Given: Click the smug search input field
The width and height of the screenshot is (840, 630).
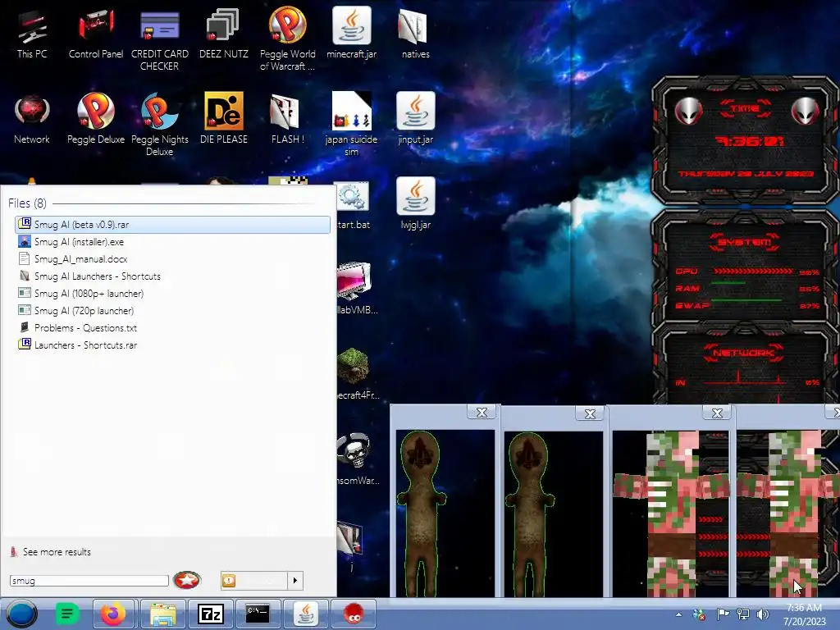Looking at the screenshot, I should tap(89, 581).
